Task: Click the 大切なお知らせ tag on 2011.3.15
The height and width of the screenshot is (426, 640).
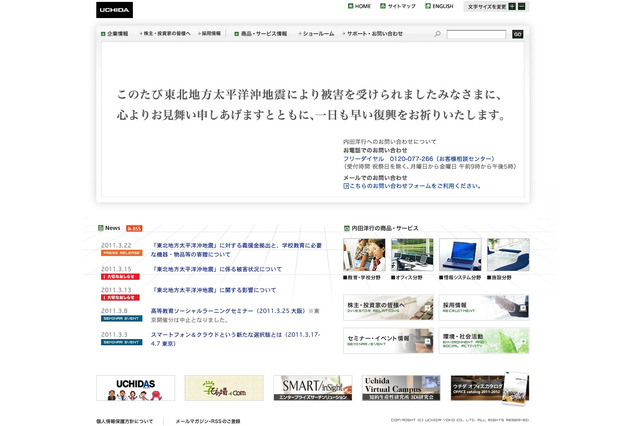Action: click(x=120, y=277)
